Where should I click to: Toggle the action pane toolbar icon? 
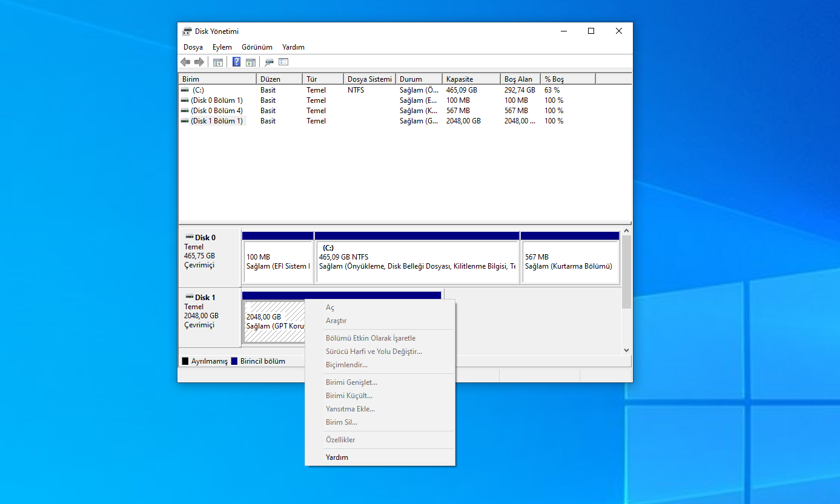point(251,62)
